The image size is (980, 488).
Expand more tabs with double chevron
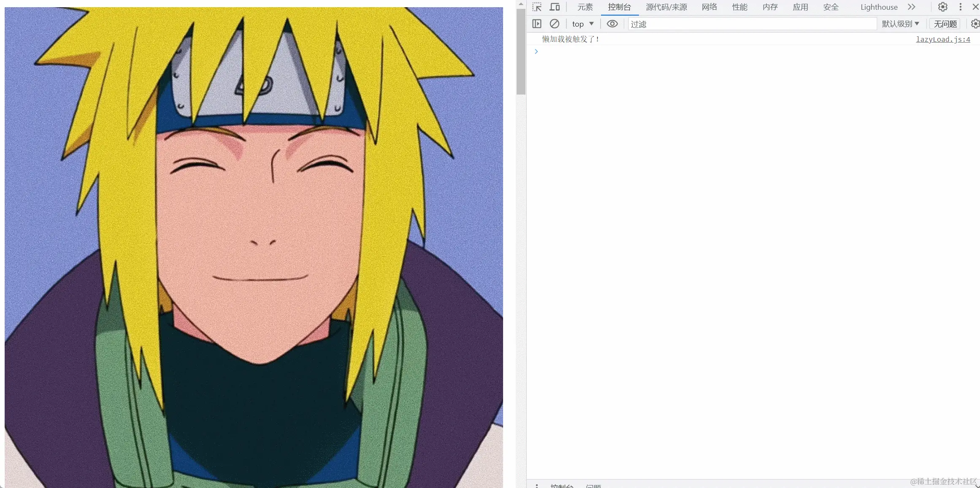pos(912,7)
